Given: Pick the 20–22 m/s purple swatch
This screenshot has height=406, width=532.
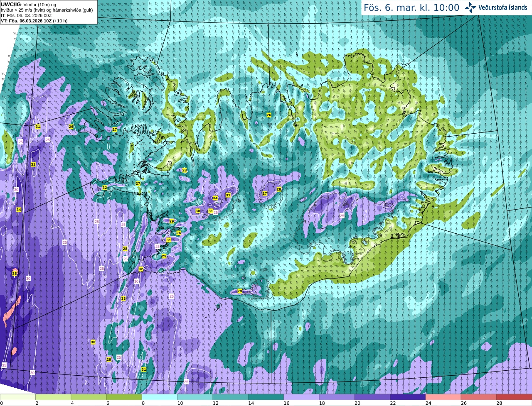Looking at the screenshot, I should [x=372, y=397].
